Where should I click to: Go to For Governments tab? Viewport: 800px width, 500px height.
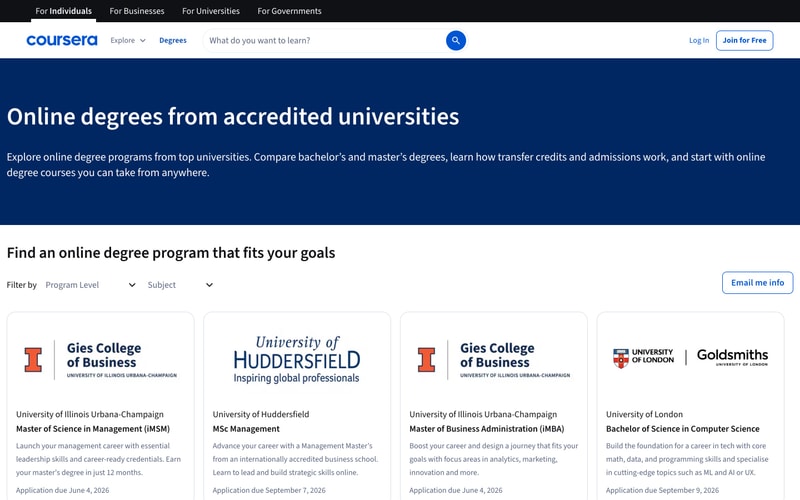[x=289, y=11]
